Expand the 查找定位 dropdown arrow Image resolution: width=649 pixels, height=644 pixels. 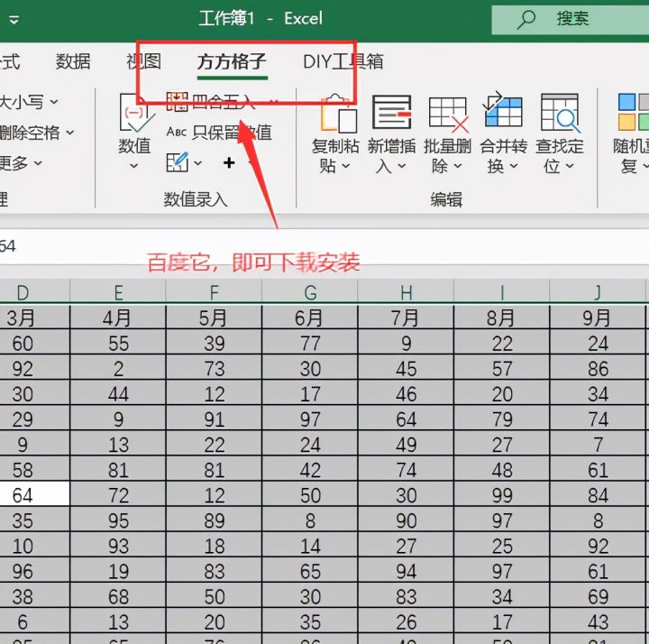(x=570, y=166)
